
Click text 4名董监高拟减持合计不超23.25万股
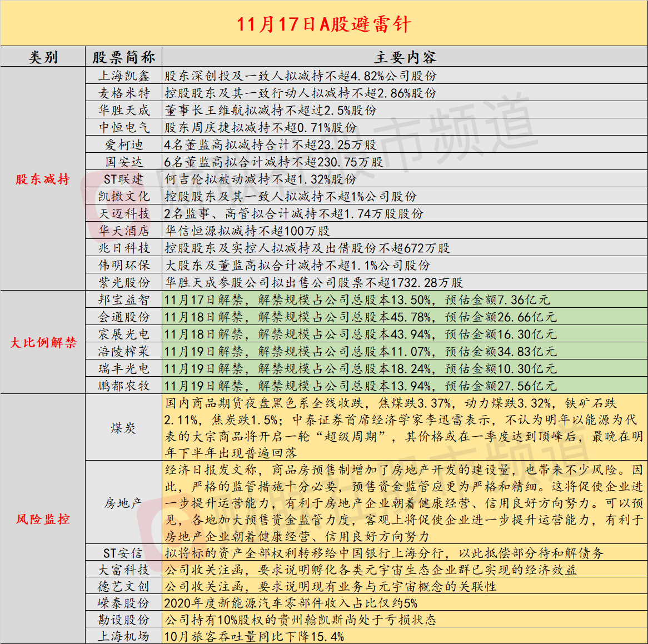(x=271, y=144)
